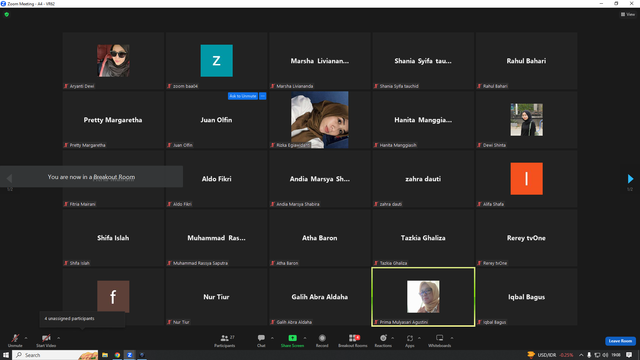Image resolution: width=640 pixels, height=360 pixels.
Task: Start Video in the Zoom toolbar
Action: pyautogui.click(x=46, y=340)
